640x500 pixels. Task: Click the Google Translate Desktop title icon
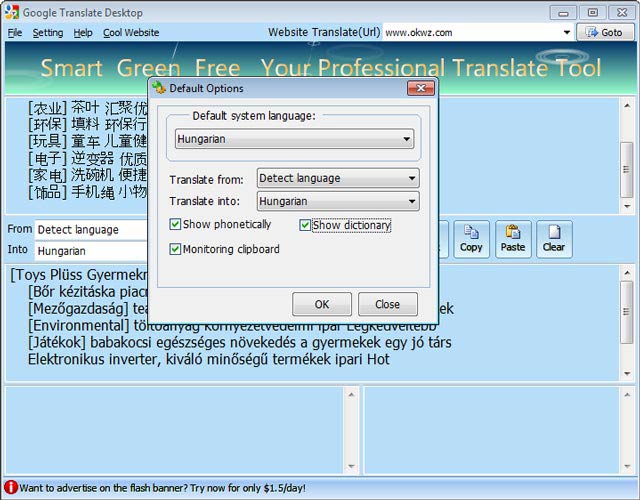coord(12,12)
